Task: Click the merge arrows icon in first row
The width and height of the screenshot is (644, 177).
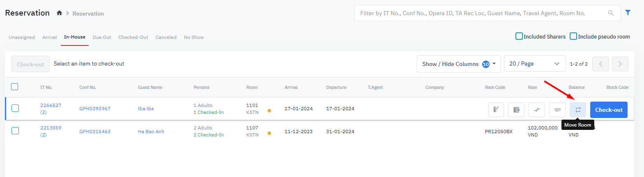Action: (x=537, y=110)
